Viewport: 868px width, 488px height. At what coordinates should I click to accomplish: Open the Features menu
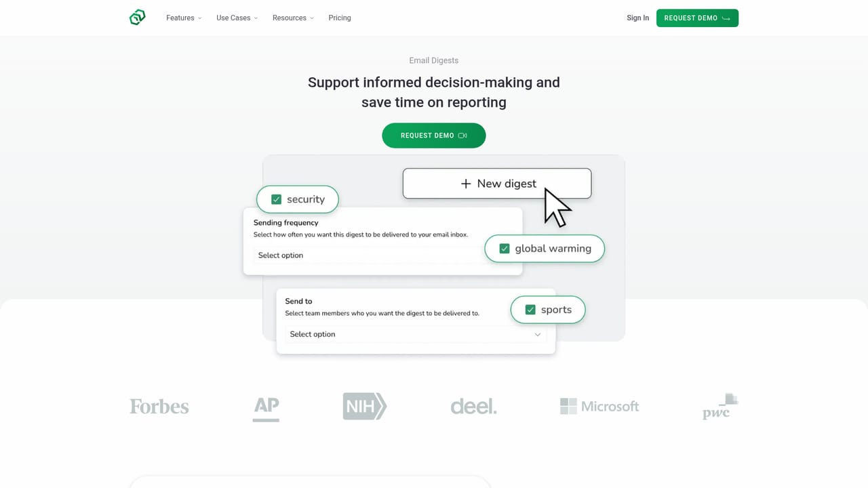[184, 18]
